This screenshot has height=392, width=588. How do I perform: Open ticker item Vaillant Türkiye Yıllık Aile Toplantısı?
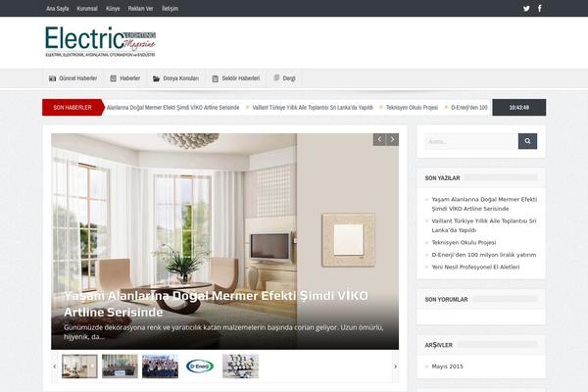[313, 107]
